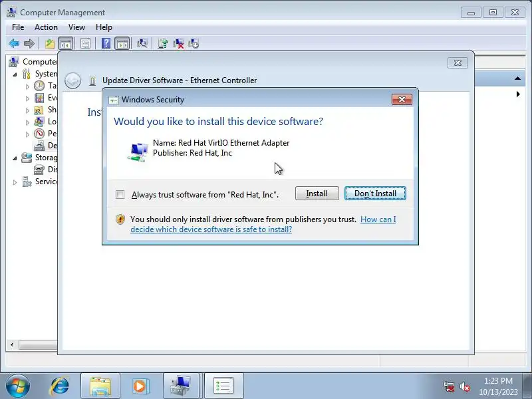Click the Back arrow in Computer Management toolbar
The width and height of the screenshot is (532, 399).
(14, 43)
